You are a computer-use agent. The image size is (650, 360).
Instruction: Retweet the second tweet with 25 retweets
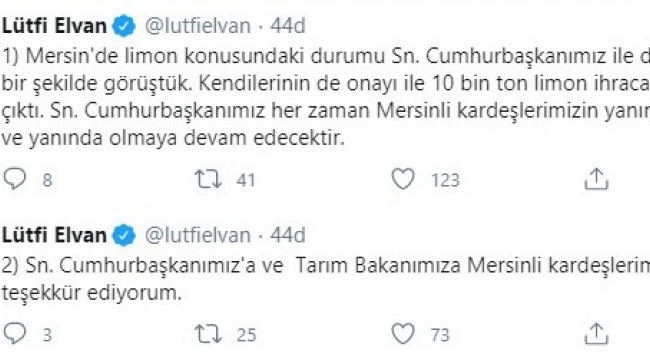coord(209,334)
